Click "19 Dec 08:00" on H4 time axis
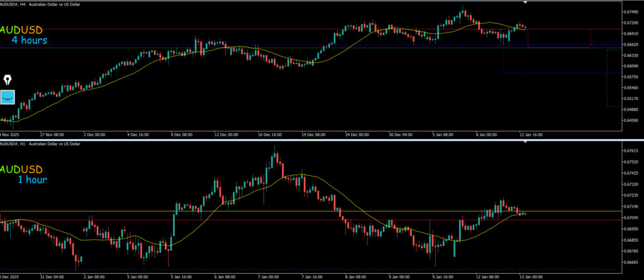Viewport: 644px width, 280px height. tap(313, 134)
